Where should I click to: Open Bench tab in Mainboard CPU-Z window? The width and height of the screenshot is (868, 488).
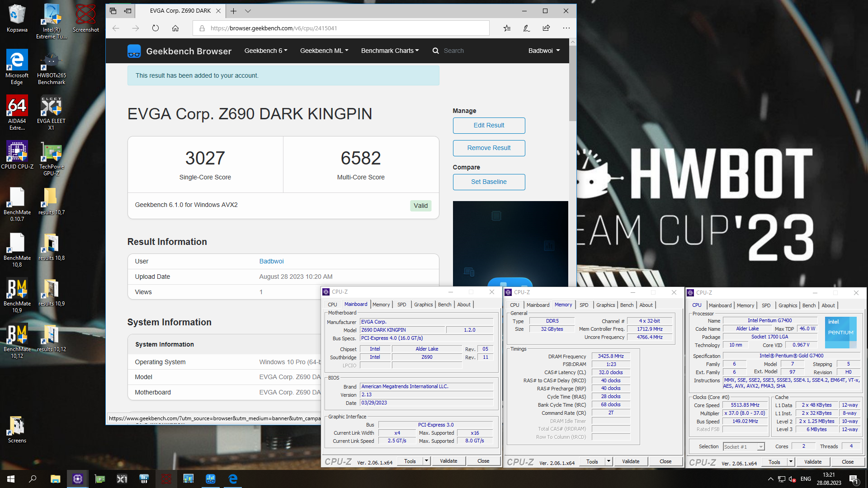(x=444, y=305)
